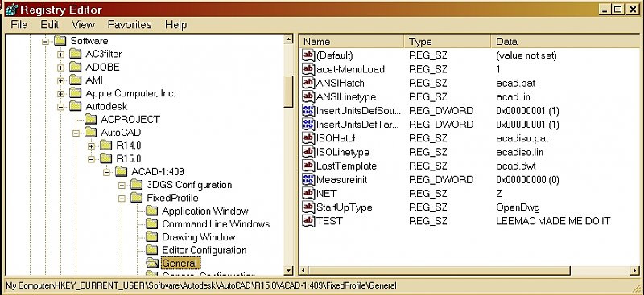Click the string icon for TEST
Image resolution: width=644 pixels, height=295 pixels.
coord(308,221)
